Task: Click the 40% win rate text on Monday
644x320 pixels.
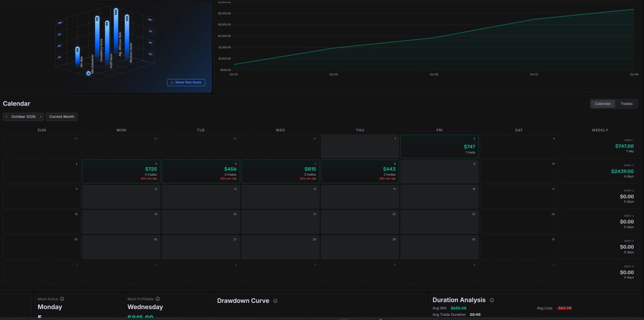Action: tap(149, 178)
